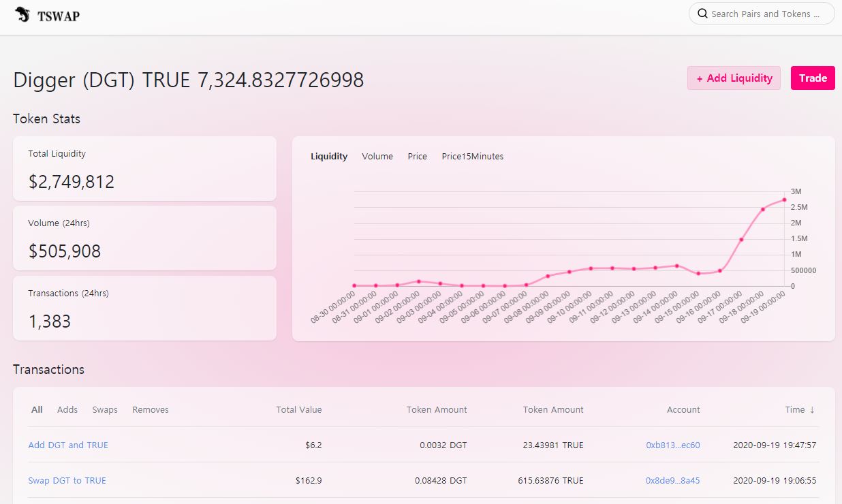Viewport: 842px width, 504px height.
Task: Click the chart data point for 09-17
Action: click(741, 239)
